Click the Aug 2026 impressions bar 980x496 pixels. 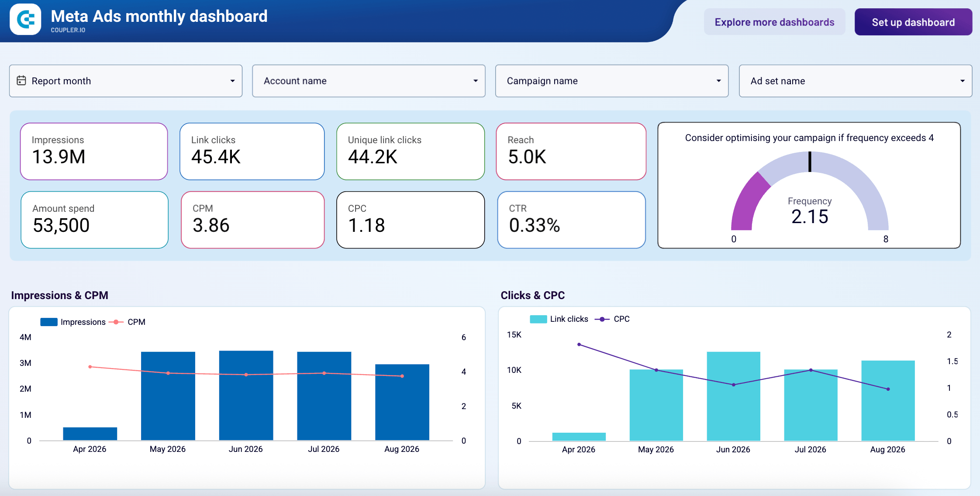click(402, 402)
